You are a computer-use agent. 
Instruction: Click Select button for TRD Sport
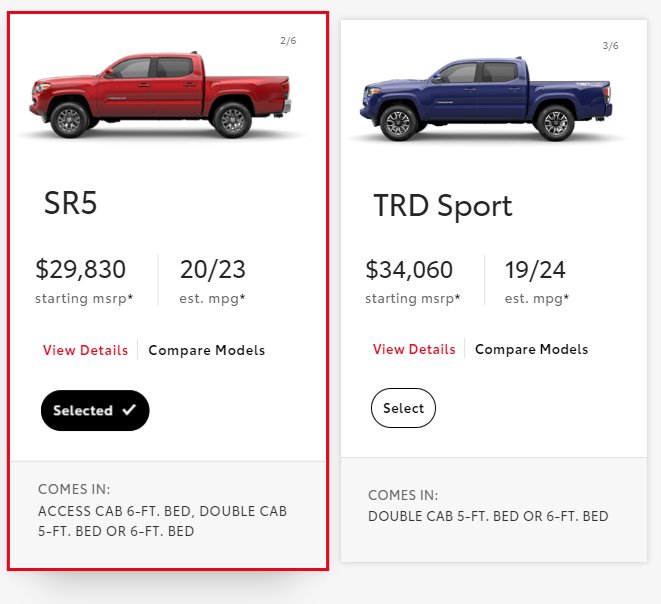click(403, 408)
